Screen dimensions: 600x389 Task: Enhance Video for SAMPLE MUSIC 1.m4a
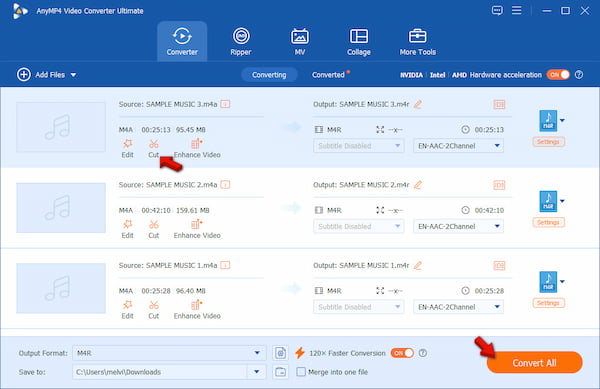[x=197, y=310]
